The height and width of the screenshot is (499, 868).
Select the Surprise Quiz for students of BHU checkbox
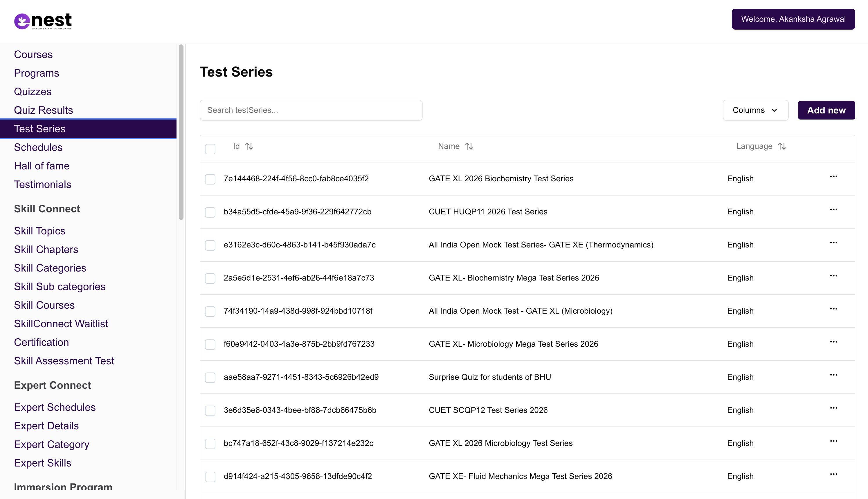[210, 378]
